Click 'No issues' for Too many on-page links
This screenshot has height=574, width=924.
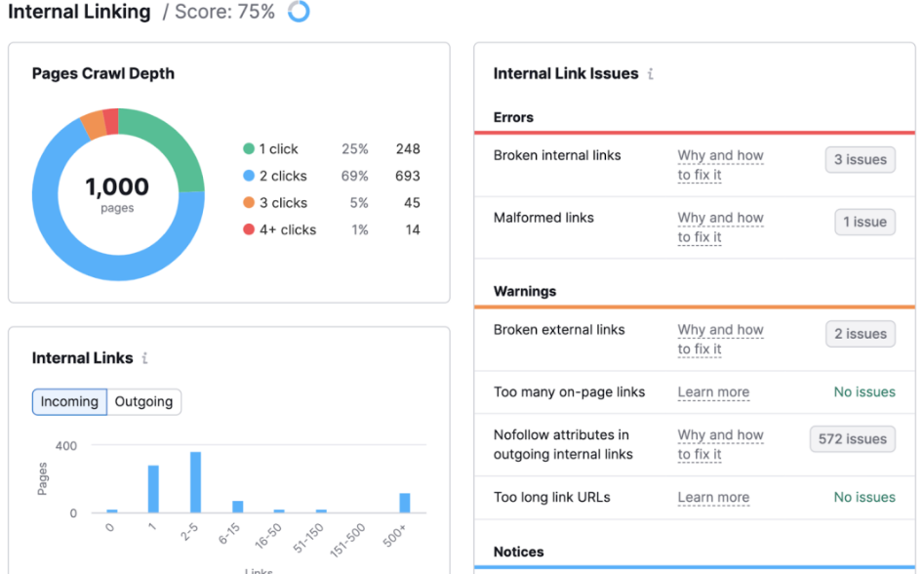[x=864, y=392]
